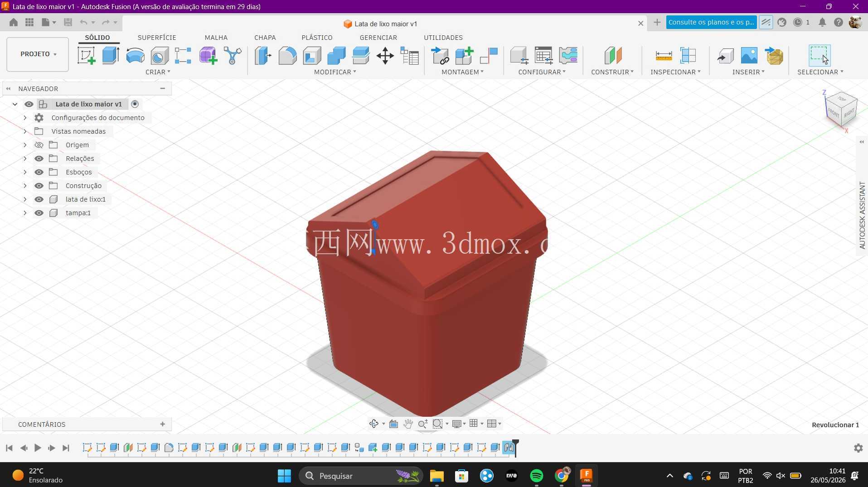Hide the Relações folder
The width and height of the screenshot is (868, 487).
point(39,159)
